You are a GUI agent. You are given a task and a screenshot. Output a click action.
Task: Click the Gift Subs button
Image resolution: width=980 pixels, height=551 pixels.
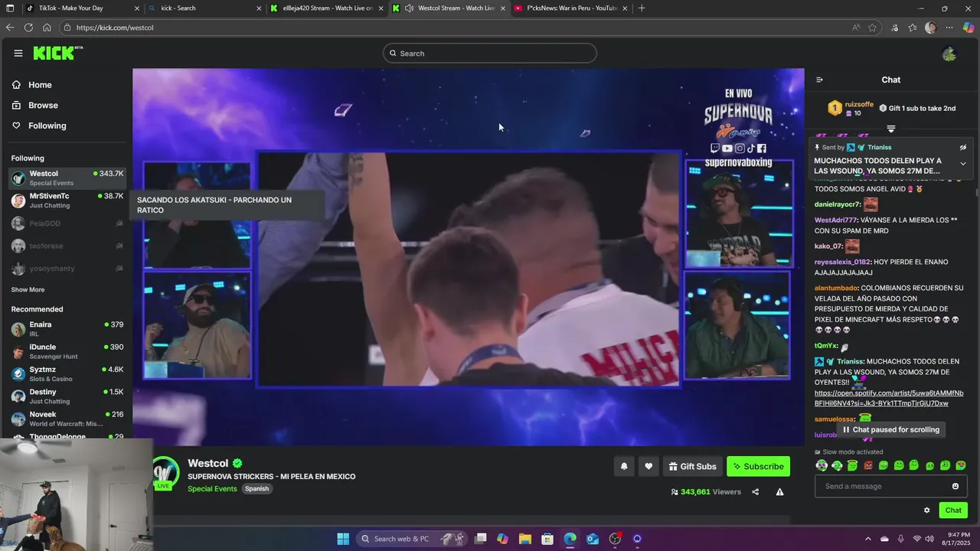[x=692, y=466]
